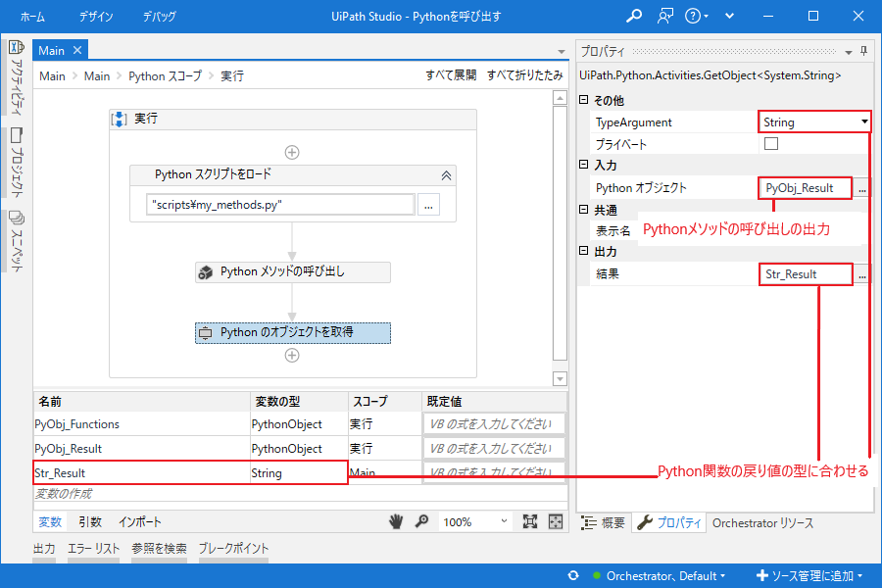
Task: Open the ブレークポイント panel
Action: click(233, 549)
